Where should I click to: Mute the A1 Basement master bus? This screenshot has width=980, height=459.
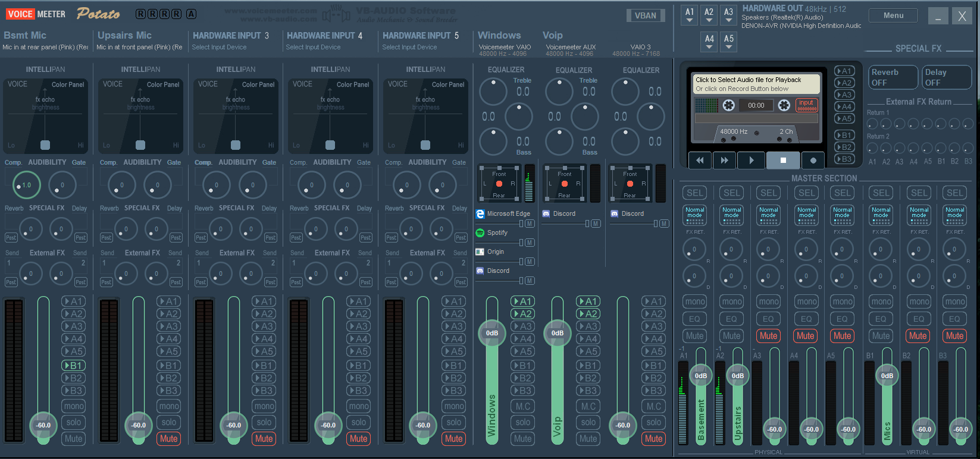point(694,336)
